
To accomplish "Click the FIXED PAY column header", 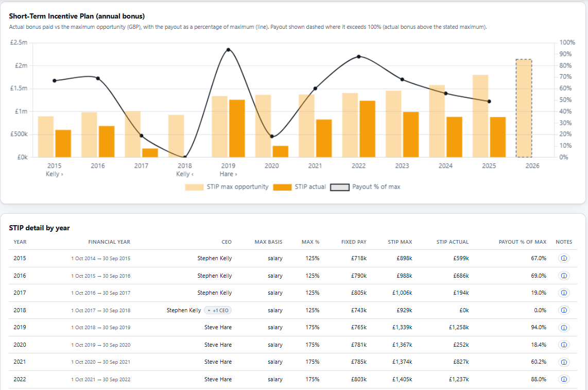I will [354, 242].
